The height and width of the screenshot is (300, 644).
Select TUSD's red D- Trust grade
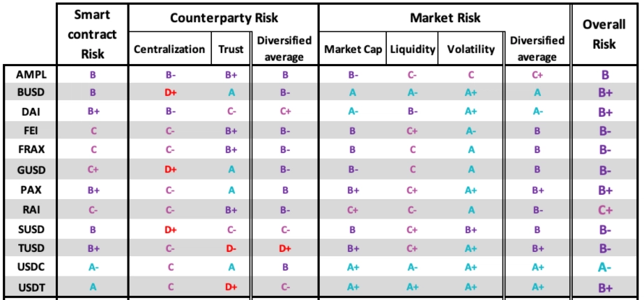(x=231, y=246)
